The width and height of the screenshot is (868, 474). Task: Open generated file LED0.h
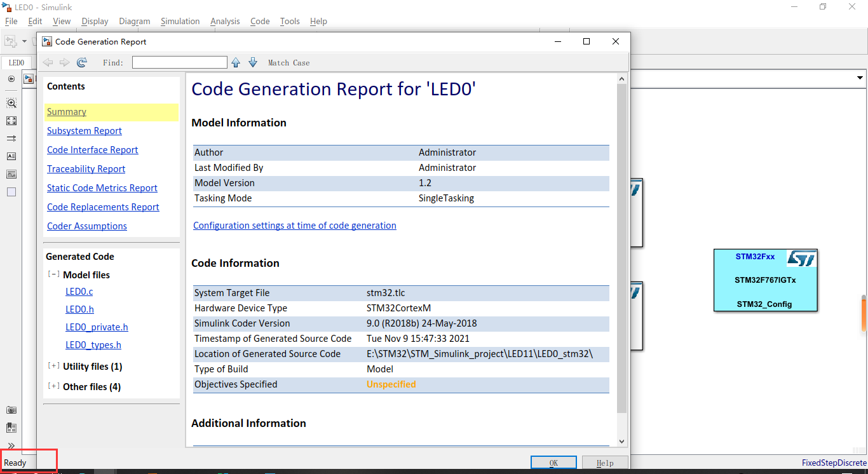(x=79, y=309)
